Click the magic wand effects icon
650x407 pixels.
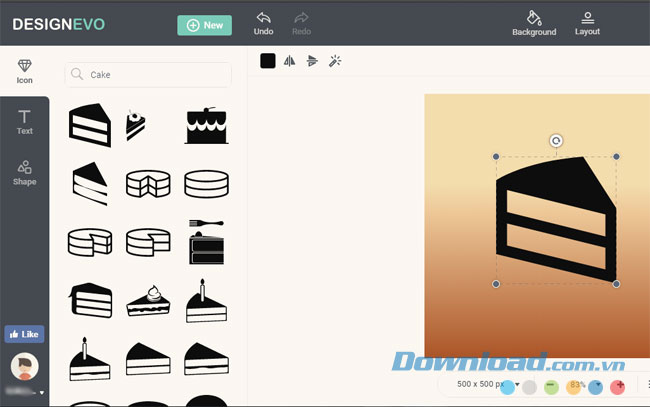(x=335, y=61)
